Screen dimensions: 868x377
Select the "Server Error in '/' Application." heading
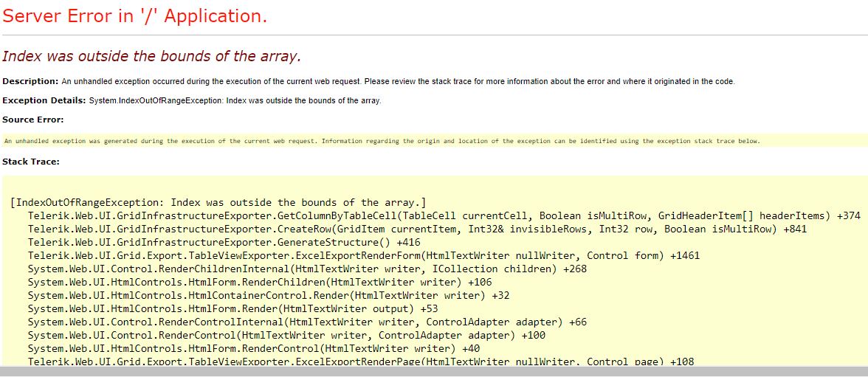coord(134,17)
